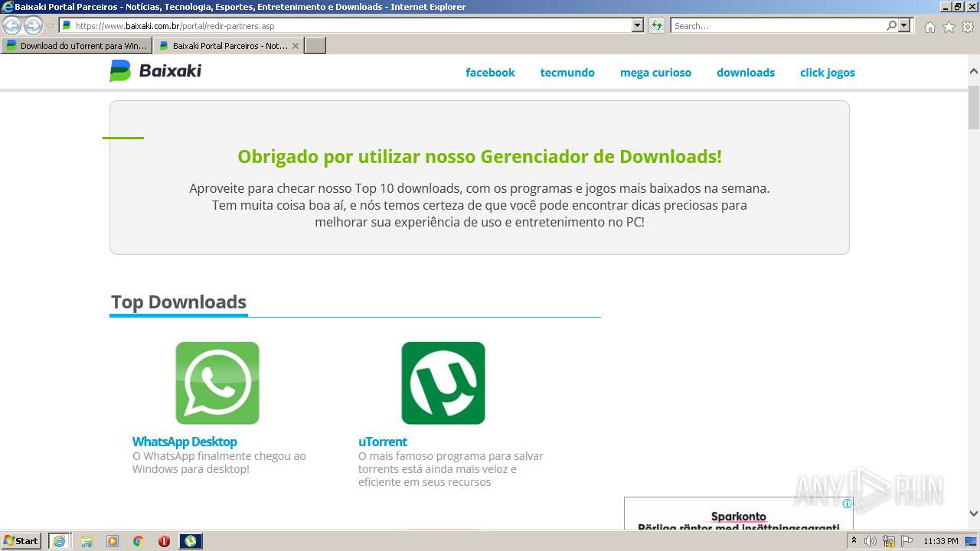This screenshot has width=980, height=551.
Task: Open the tecmundo nav link
Action: 567,73
